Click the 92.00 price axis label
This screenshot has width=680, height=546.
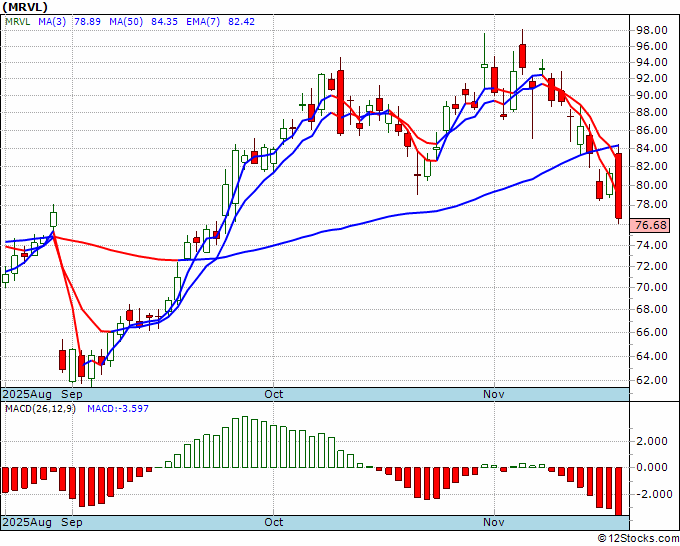tap(651, 78)
